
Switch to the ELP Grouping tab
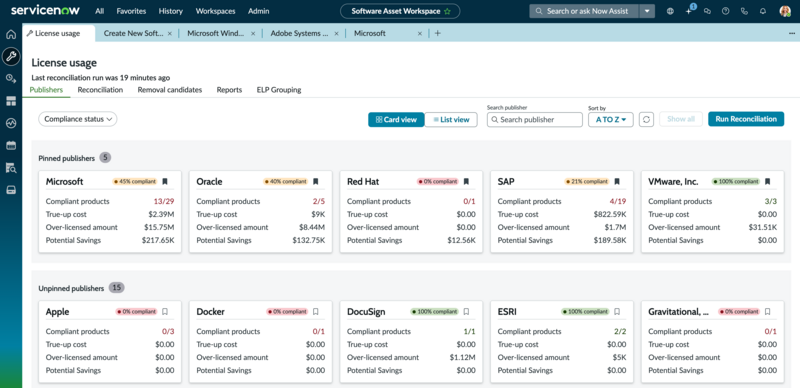279,90
